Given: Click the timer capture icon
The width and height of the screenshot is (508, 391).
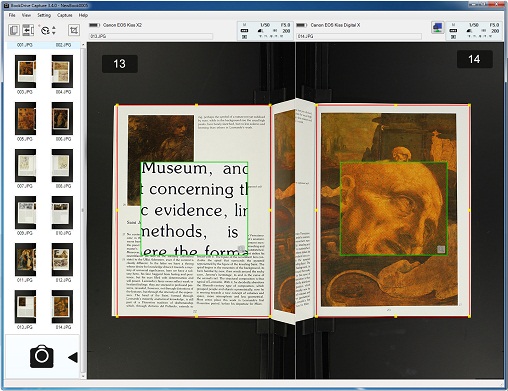Looking at the screenshot, I should (x=45, y=30).
